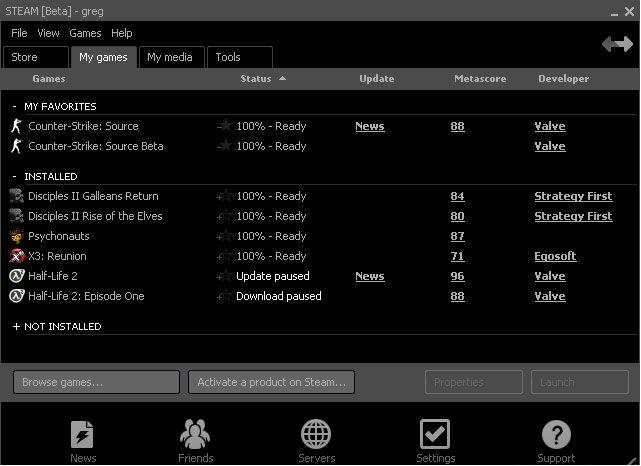Click the X3: Reunion game icon
The height and width of the screenshot is (466, 641).
click(x=16, y=256)
